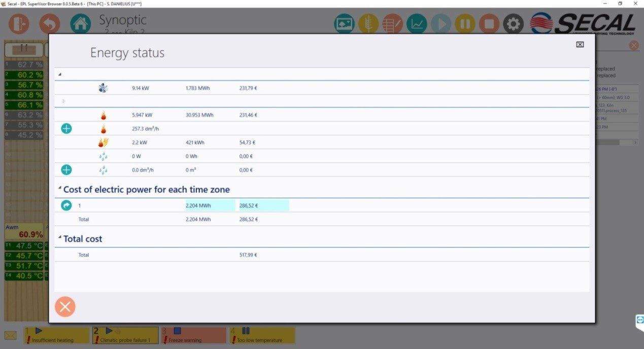Open settings gear icon
The height and width of the screenshot is (349, 644).
[513, 24]
